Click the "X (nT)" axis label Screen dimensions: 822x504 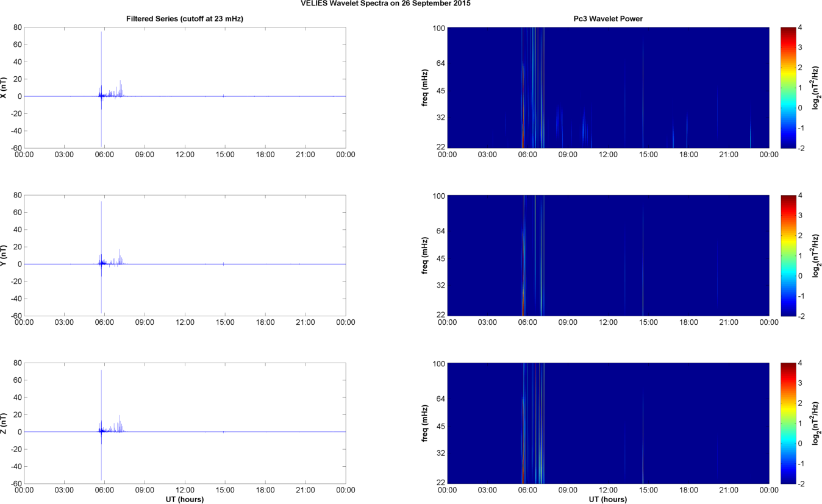(x=5, y=88)
